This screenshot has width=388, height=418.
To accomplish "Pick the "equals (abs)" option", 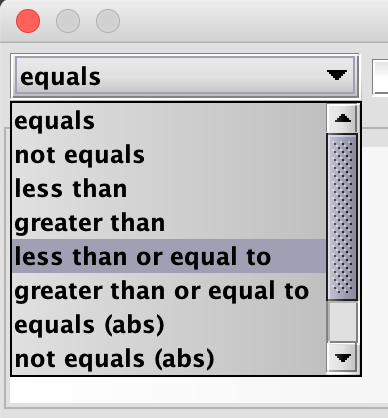I will (x=169, y=325).
